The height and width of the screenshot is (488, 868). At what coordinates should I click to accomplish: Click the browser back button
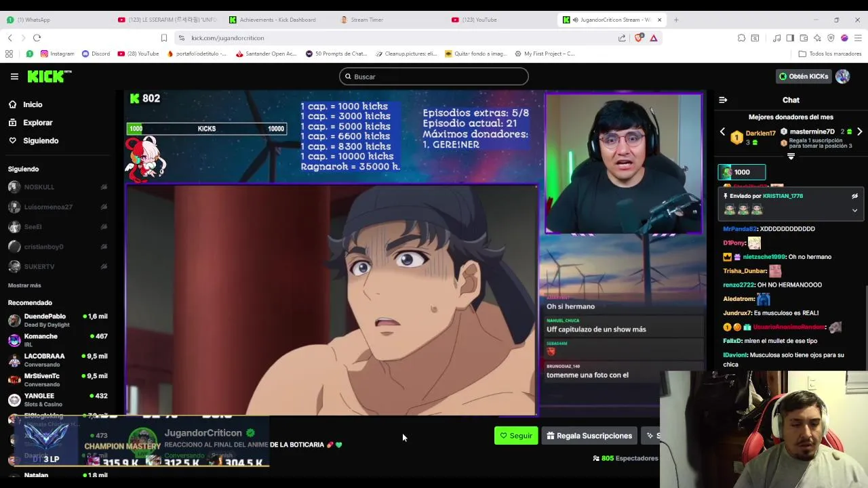pyautogui.click(x=9, y=38)
